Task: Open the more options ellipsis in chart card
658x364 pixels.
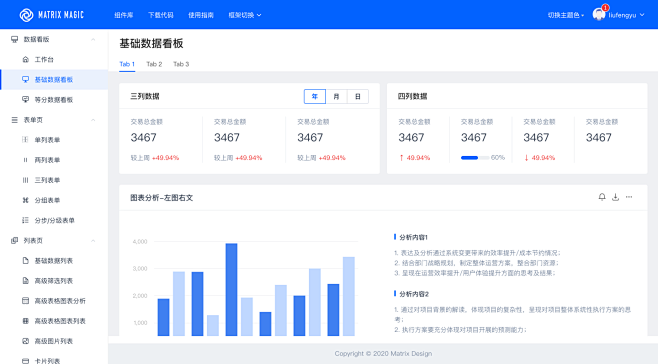Action: pos(629,197)
